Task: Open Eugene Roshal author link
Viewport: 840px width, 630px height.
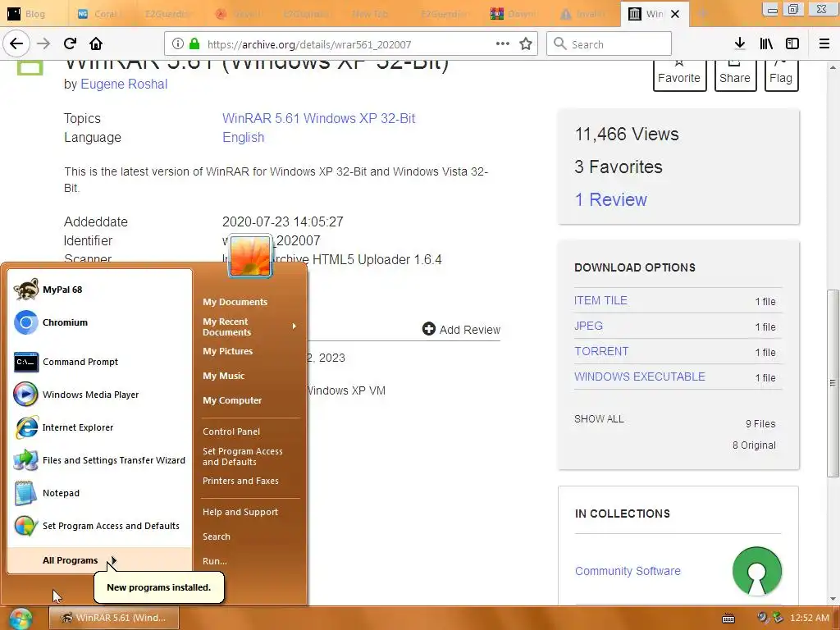Action: coord(124,84)
